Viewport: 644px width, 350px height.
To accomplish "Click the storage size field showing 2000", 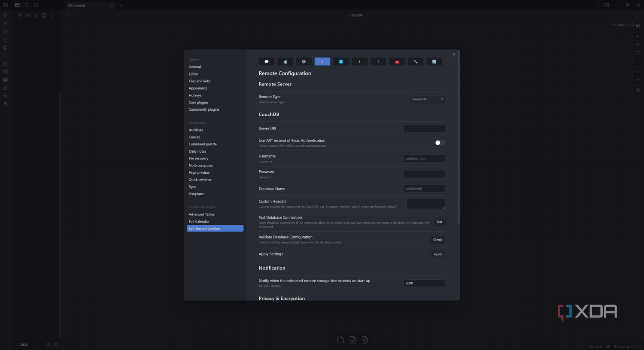I will point(424,283).
